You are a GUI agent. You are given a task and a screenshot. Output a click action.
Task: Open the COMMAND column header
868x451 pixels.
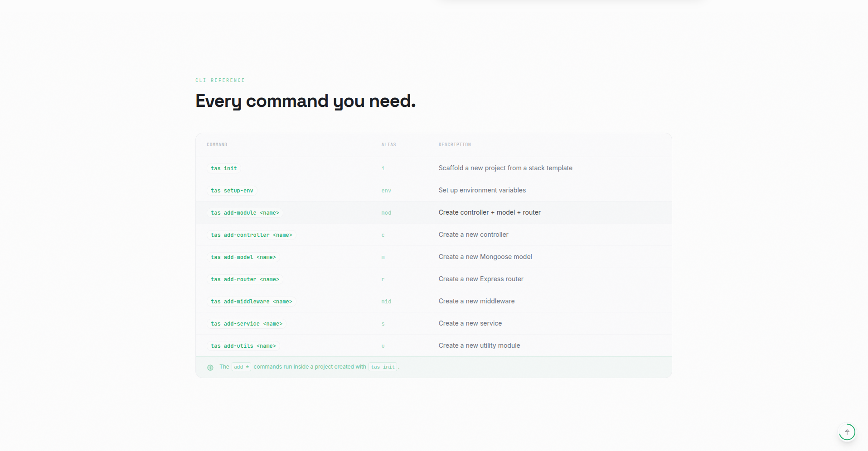tap(217, 144)
